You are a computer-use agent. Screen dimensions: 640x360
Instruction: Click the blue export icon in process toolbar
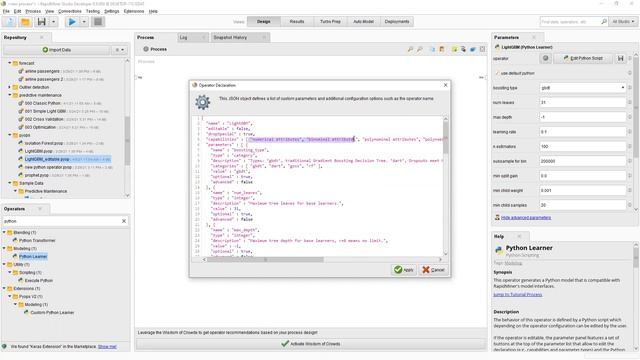pos(473,49)
